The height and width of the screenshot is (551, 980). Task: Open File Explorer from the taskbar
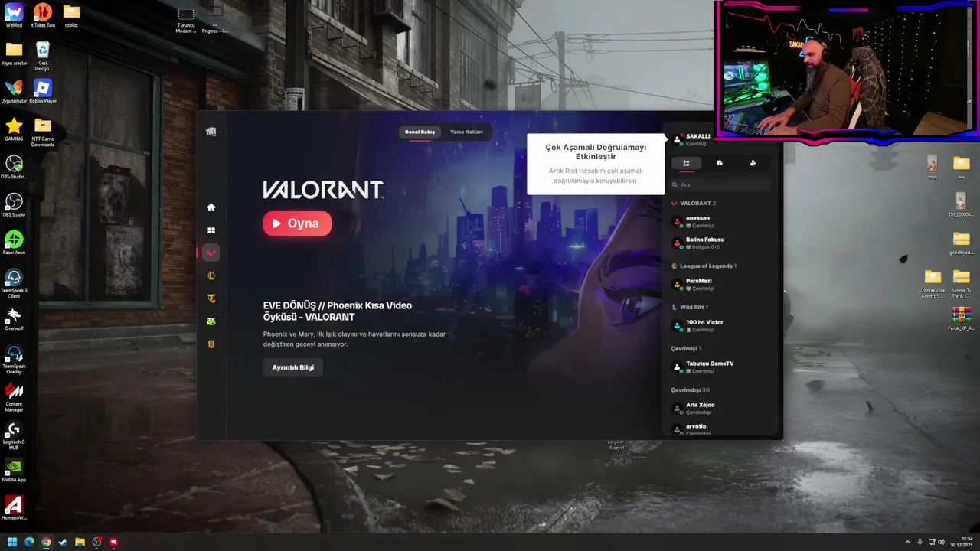tap(80, 542)
